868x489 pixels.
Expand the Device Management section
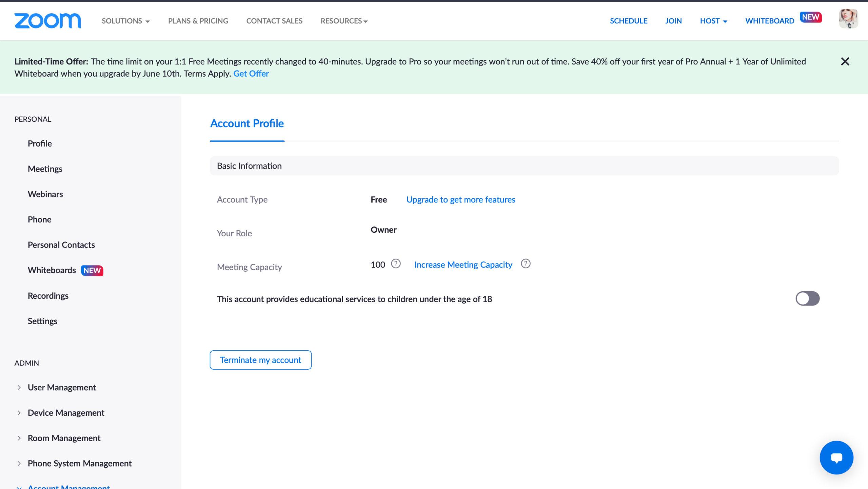tap(19, 413)
